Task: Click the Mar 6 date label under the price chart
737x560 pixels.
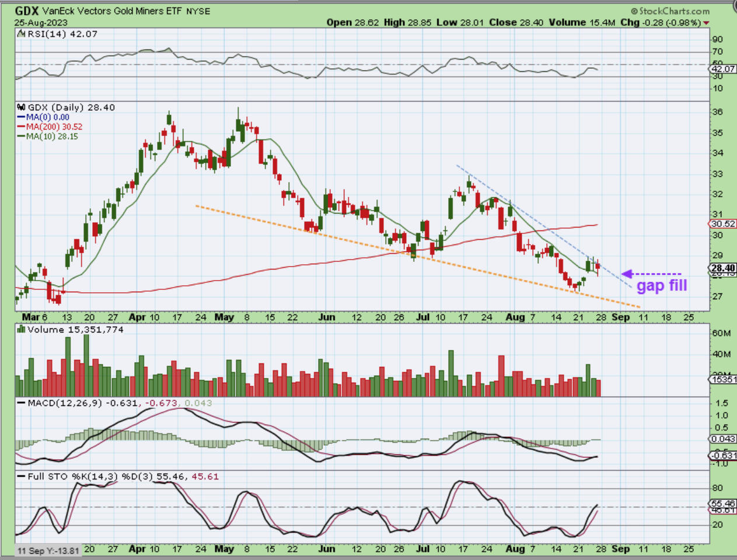Action: [x=34, y=317]
